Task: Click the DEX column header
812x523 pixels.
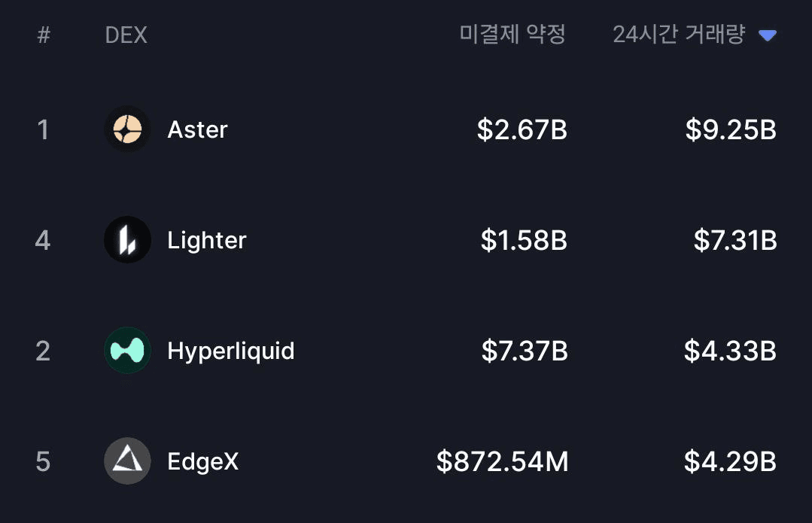Action: pos(126,35)
